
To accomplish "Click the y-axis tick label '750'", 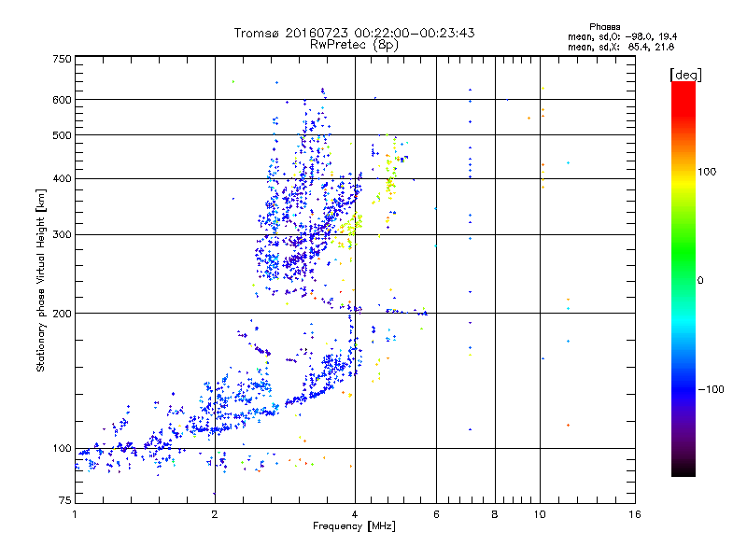I will pyautogui.click(x=62, y=59).
